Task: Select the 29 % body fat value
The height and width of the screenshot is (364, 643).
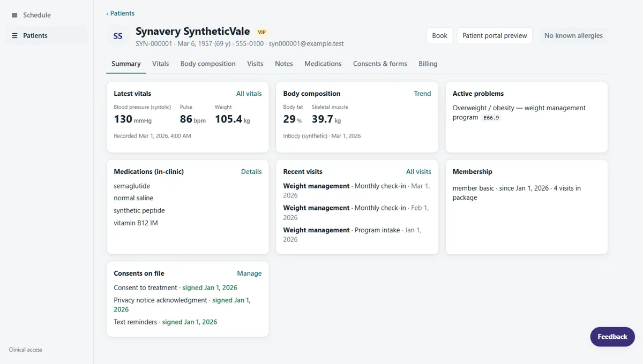Action: pyautogui.click(x=293, y=119)
